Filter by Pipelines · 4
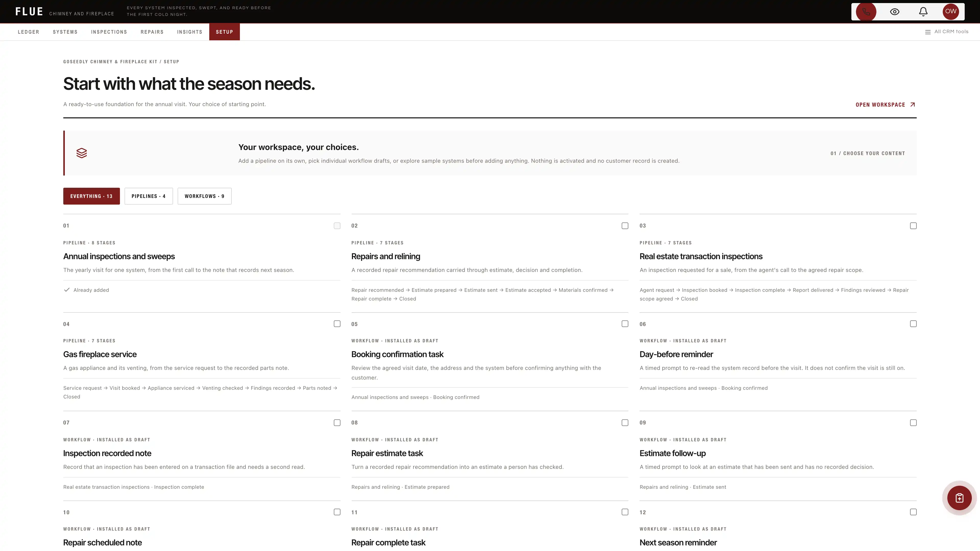980x551 pixels. click(148, 196)
